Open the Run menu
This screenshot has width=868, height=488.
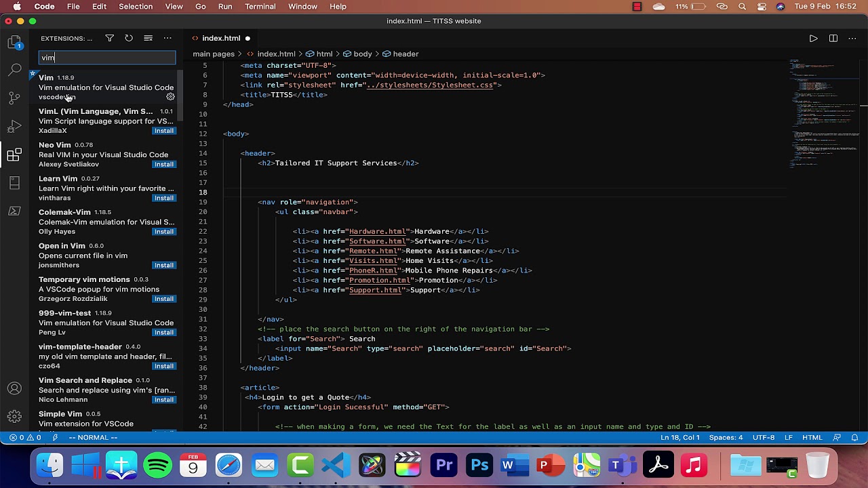point(225,7)
